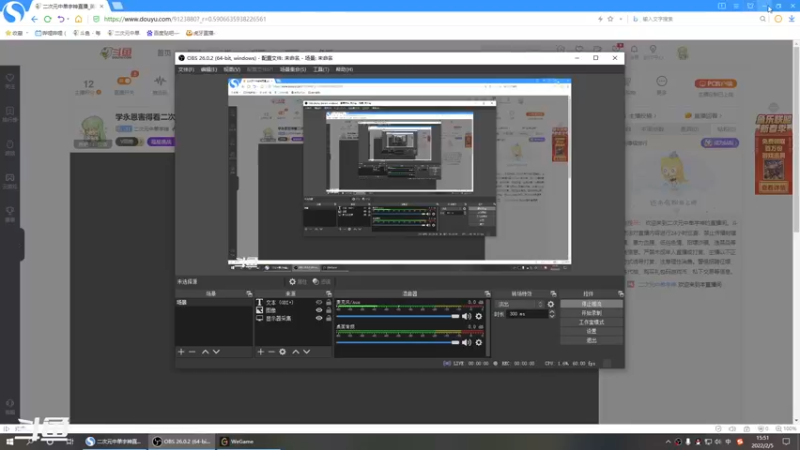Open undo-close history dropdown arrow
Image resolution: width=800 pixels, height=450 pixels.
[68, 19]
